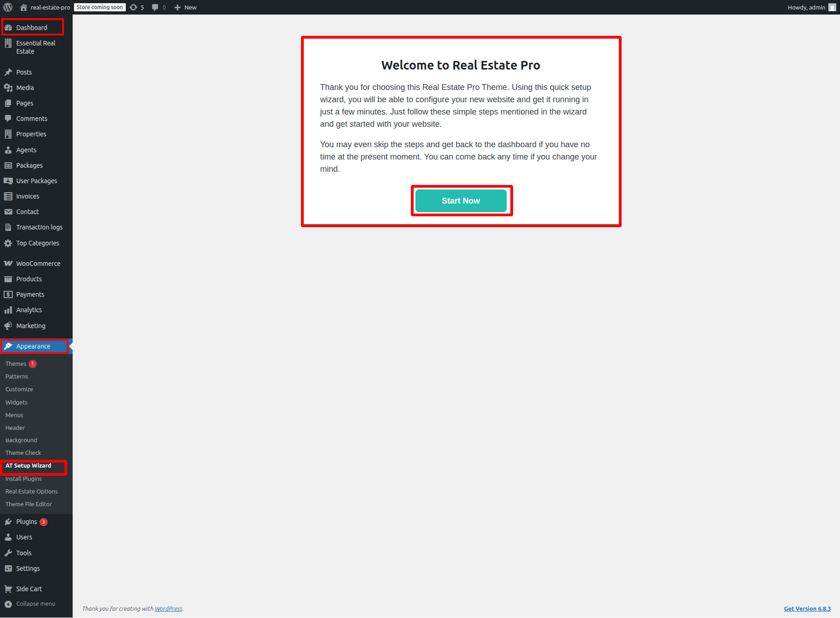Image resolution: width=840 pixels, height=618 pixels.
Task: Expand the New content dropdown
Action: pos(185,7)
